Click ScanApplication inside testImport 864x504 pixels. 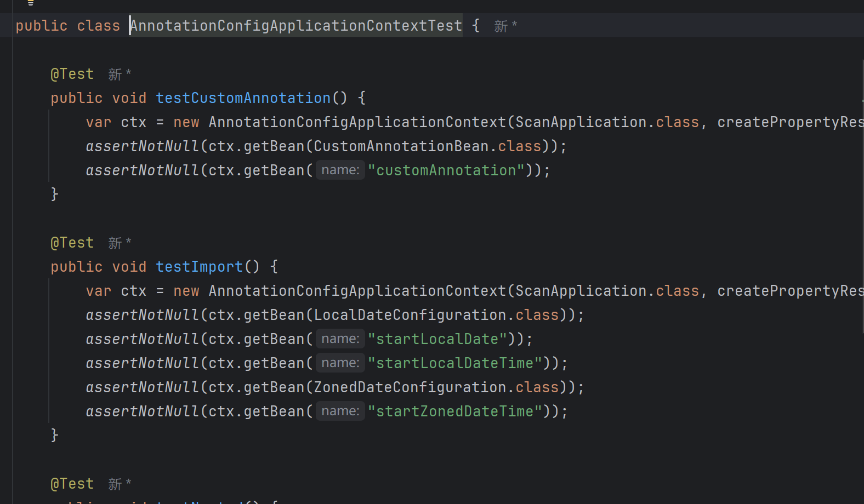coord(581,291)
